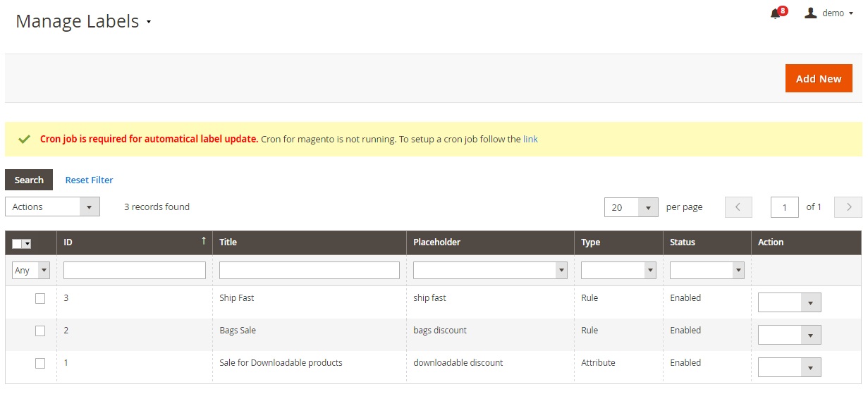
Task: Click the green checkmark notice icon
Action: (25, 140)
